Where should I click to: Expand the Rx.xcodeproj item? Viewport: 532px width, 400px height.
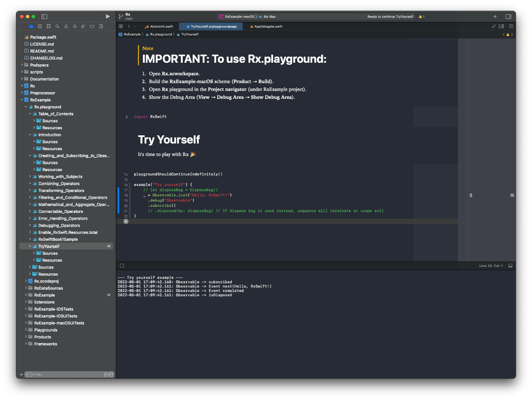26,281
